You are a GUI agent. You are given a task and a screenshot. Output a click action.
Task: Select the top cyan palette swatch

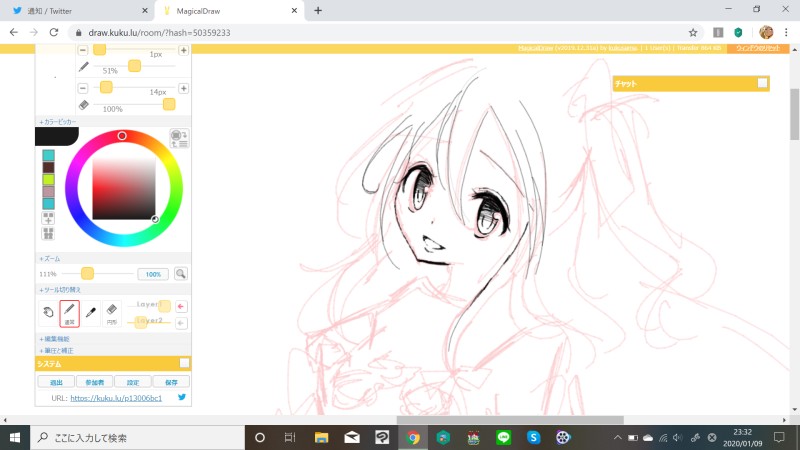pyautogui.click(x=48, y=155)
